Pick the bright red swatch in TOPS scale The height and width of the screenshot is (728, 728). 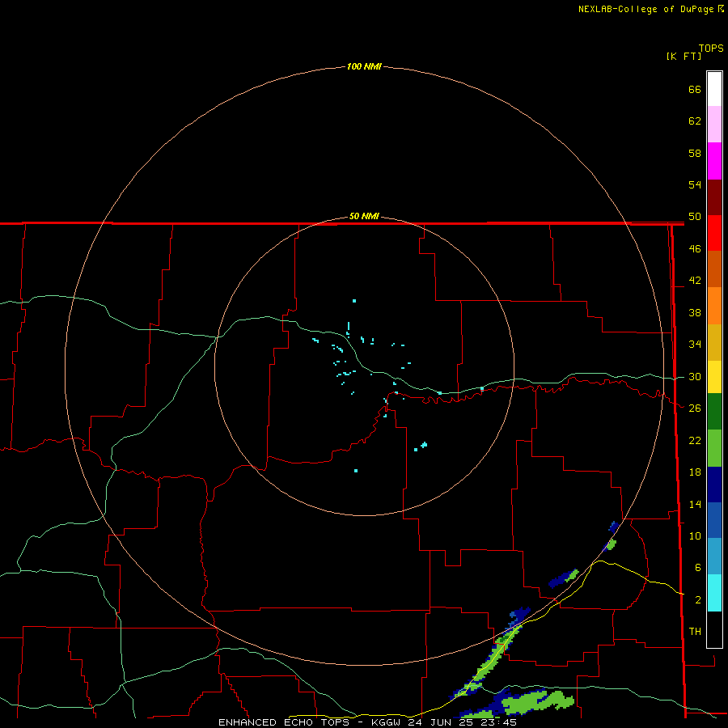point(714,233)
